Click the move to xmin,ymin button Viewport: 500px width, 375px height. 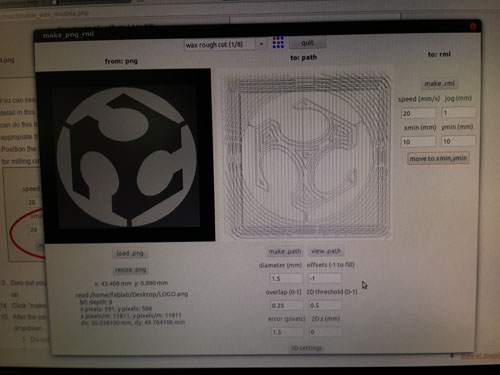click(438, 158)
